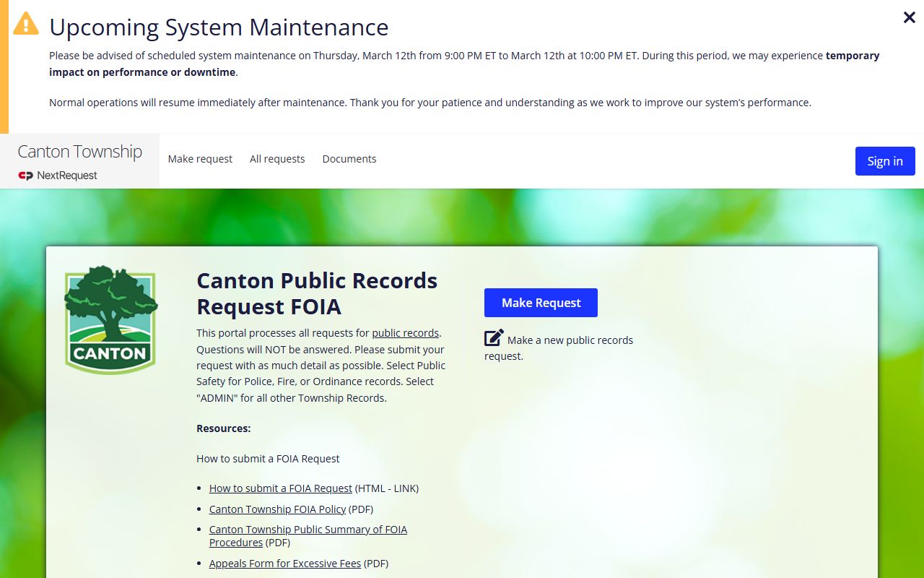Screen dimensions: 924x578
Task: Click the plain 'How to submit a FOIA Request' text
Action: tap(268, 459)
